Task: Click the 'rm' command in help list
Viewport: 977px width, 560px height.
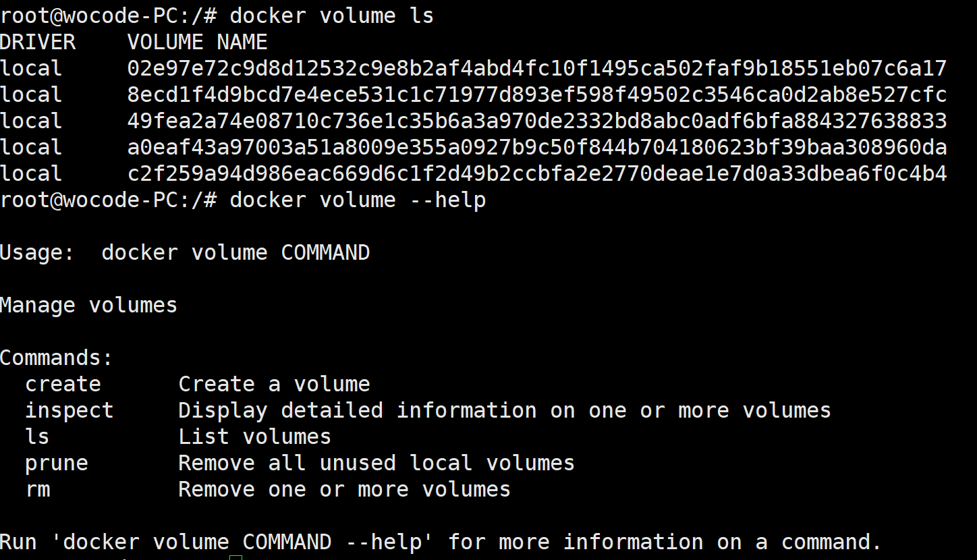Action: tap(37, 489)
